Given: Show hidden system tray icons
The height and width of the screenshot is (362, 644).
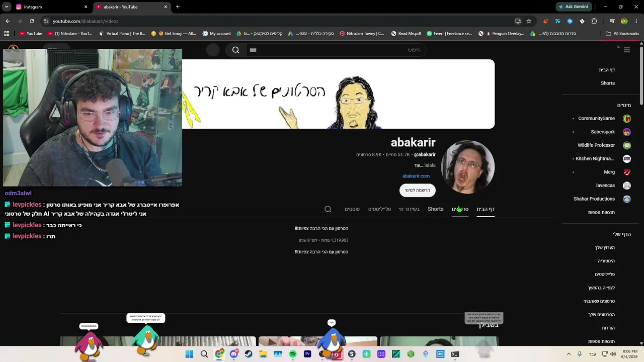Looking at the screenshot, I should point(569,354).
